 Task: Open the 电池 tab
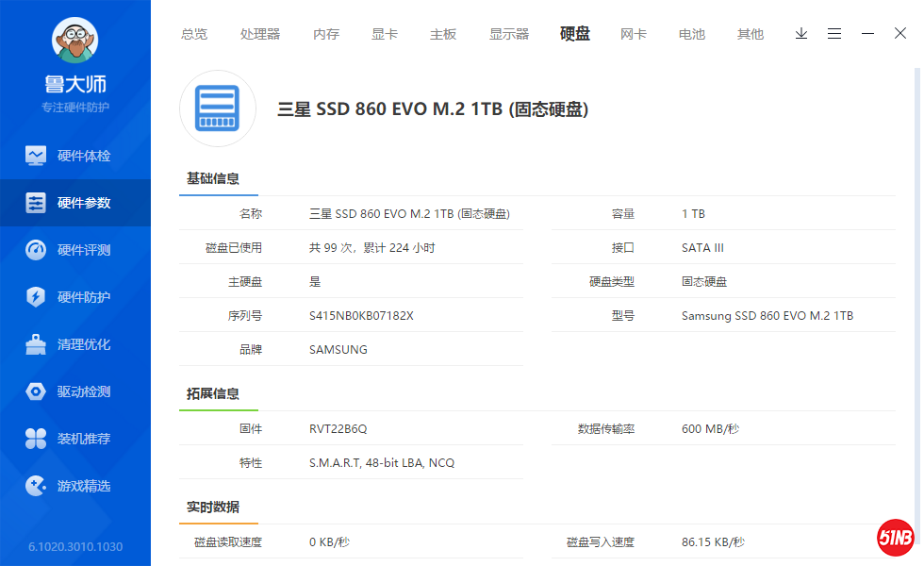[x=691, y=34]
